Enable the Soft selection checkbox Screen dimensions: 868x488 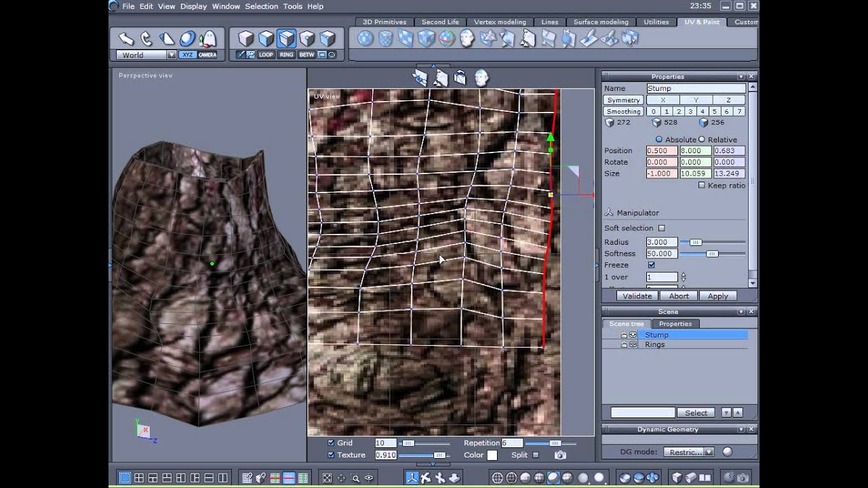[x=662, y=228]
